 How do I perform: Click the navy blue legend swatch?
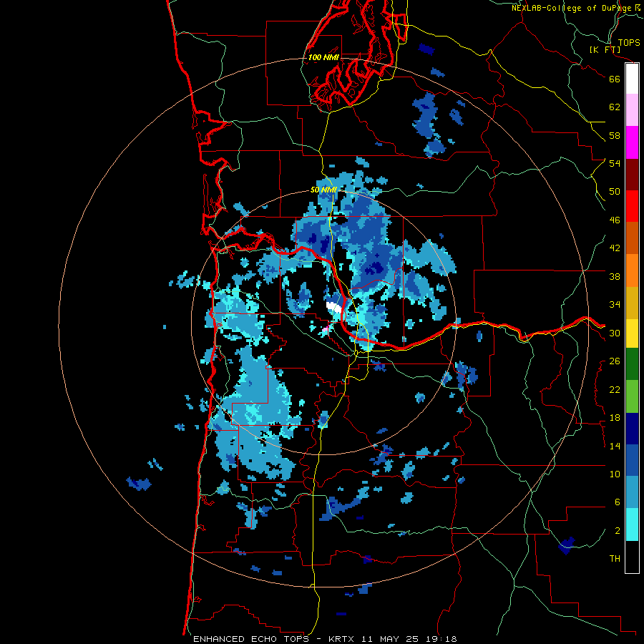click(632, 429)
